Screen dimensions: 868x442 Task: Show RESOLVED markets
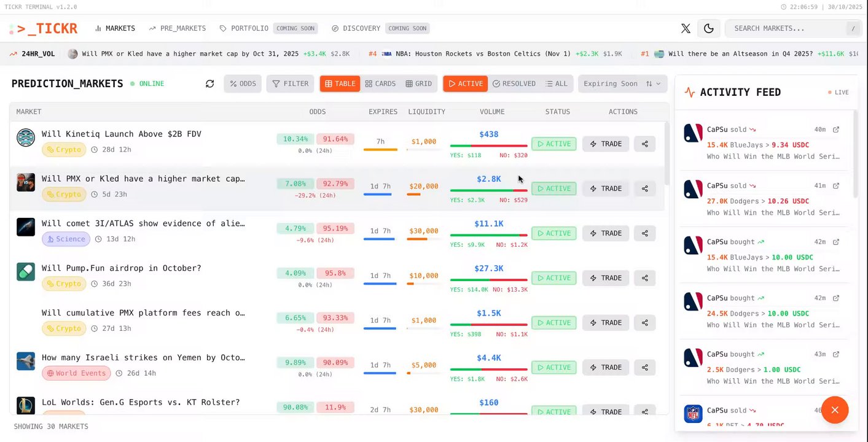point(514,83)
